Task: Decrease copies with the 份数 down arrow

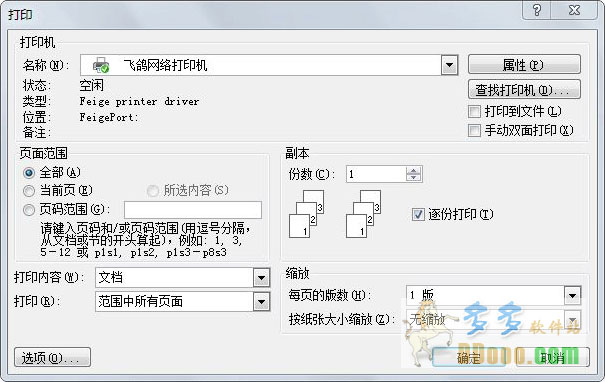Action: pos(413,177)
